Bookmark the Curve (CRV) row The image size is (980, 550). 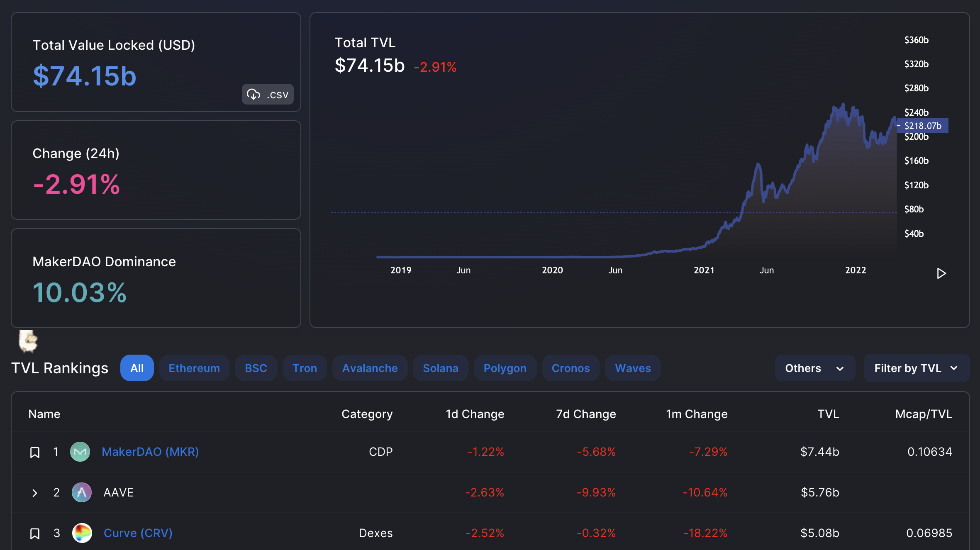35,533
